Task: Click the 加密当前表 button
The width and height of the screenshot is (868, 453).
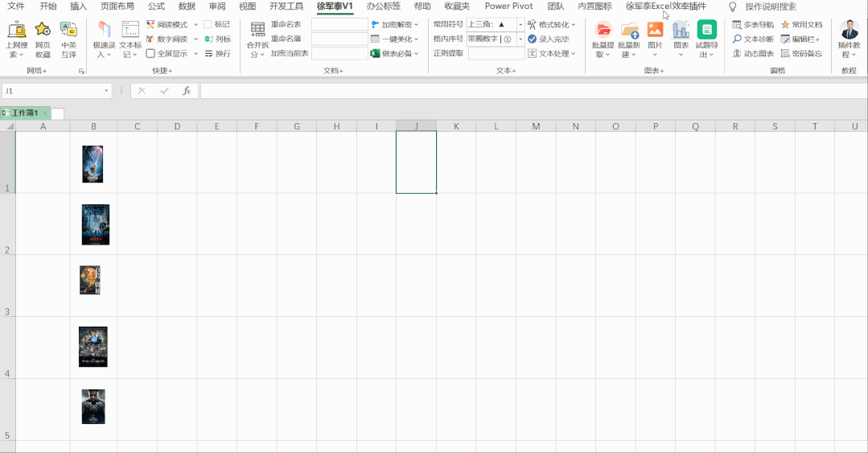Action: 290,53
